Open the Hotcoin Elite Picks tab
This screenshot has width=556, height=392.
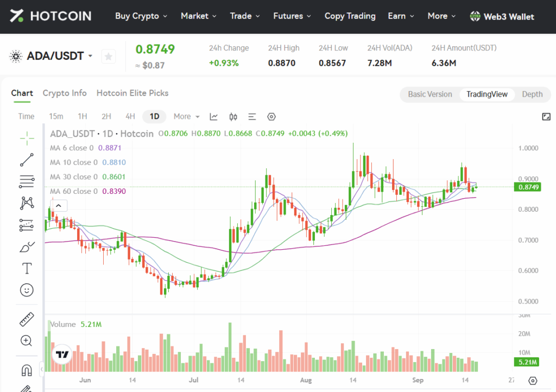tap(132, 93)
